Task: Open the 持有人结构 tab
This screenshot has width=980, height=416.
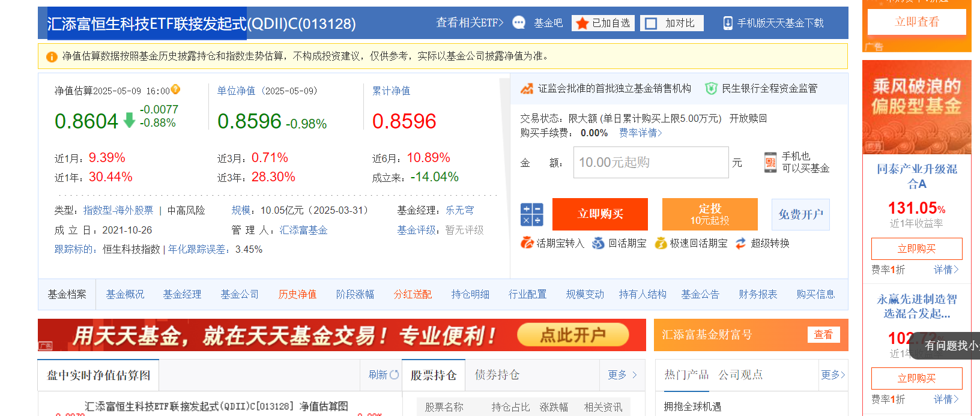Action: (643, 294)
